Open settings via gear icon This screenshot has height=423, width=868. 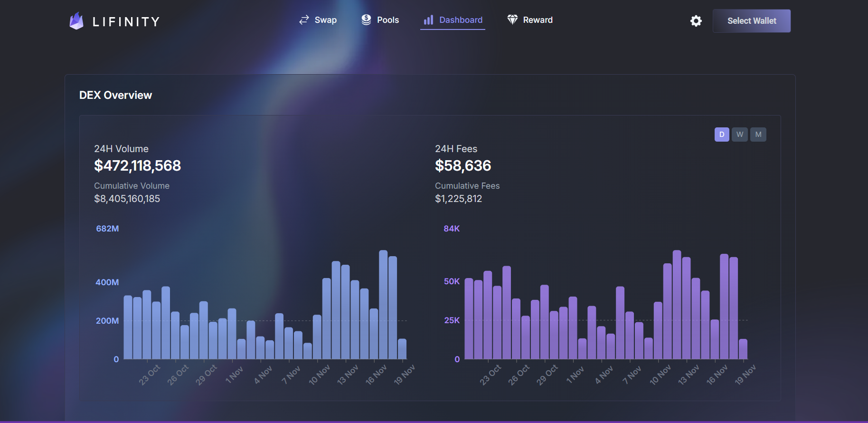(x=696, y=21)
